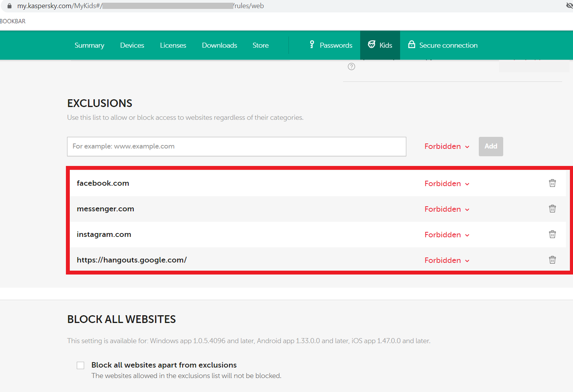The width and height of the screenshot is (573, 392).
Task: Focus the website exclusion input field
Action: pos(236,147)
